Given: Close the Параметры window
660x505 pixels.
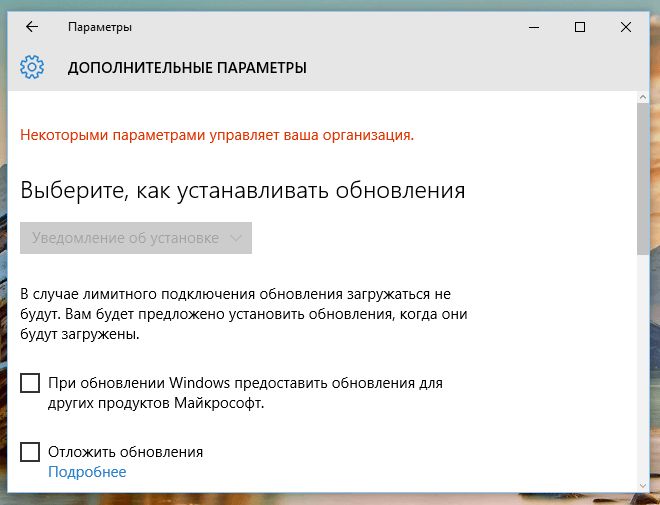Looking at the screenshot, I should 626,27.
